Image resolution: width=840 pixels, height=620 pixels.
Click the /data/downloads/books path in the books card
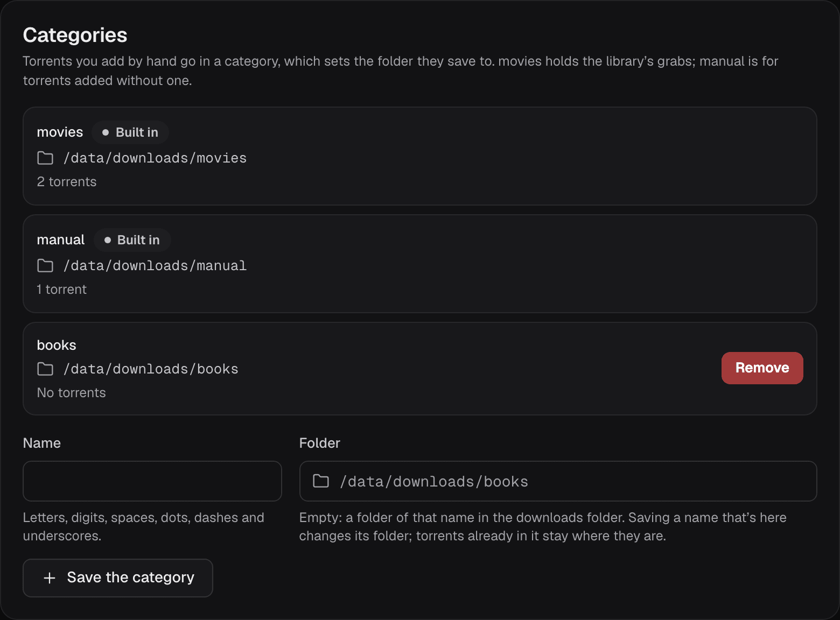[x=151, y=369]
